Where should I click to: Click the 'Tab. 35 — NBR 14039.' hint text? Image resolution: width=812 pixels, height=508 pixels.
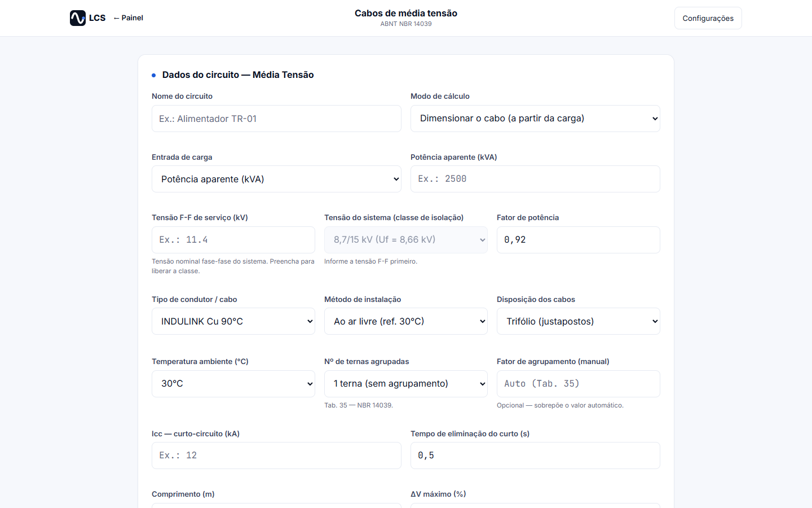point(359,405)
